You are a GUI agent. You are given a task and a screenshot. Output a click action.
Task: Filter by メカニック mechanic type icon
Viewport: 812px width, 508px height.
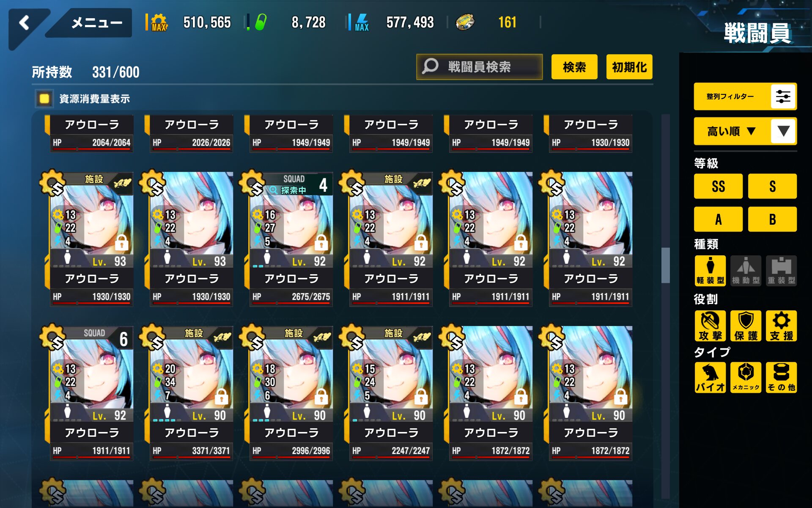point(746,377)
